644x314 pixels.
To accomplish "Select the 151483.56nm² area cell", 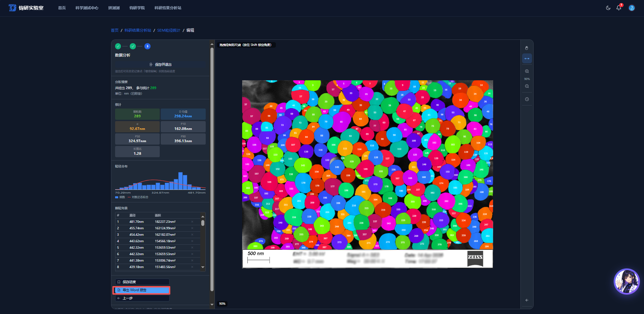I will click(165, 267).
